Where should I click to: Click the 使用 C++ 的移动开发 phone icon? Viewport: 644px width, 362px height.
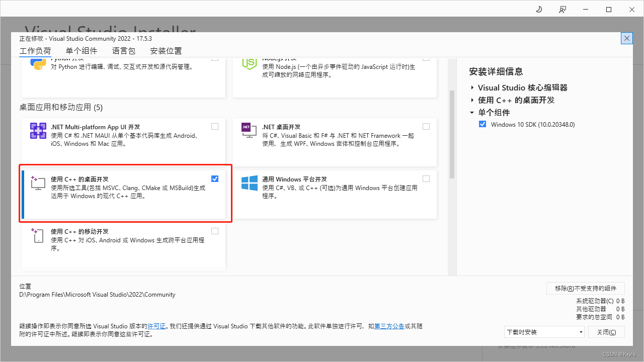[38, 235]
